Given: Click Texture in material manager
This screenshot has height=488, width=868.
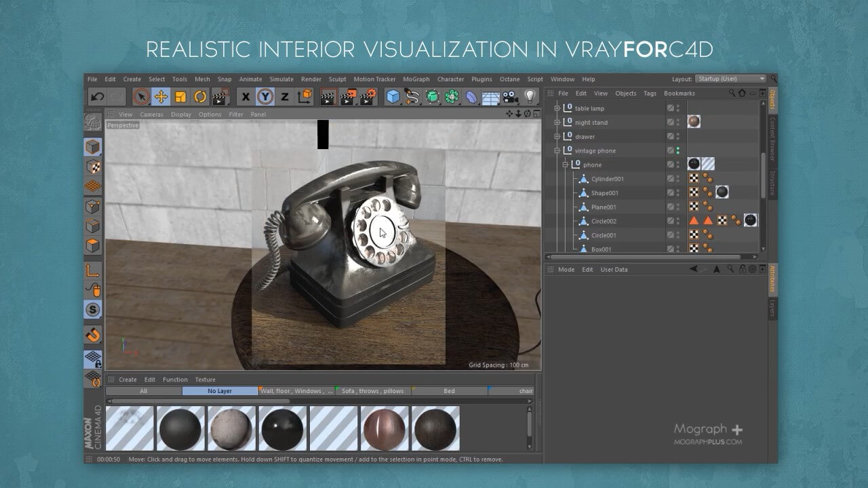Looking at the screenshot, I should point(205,380).
